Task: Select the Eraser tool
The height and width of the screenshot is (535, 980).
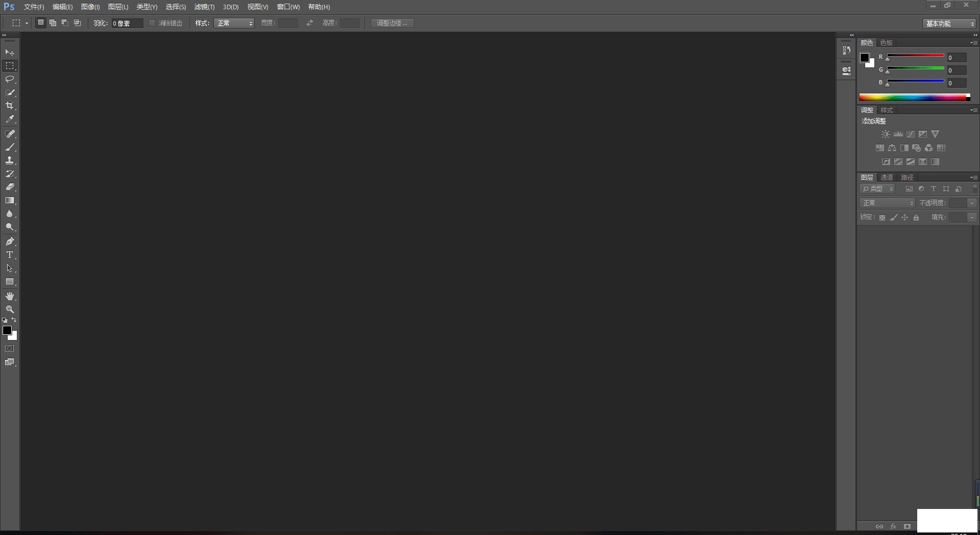Action: point(10,187)
